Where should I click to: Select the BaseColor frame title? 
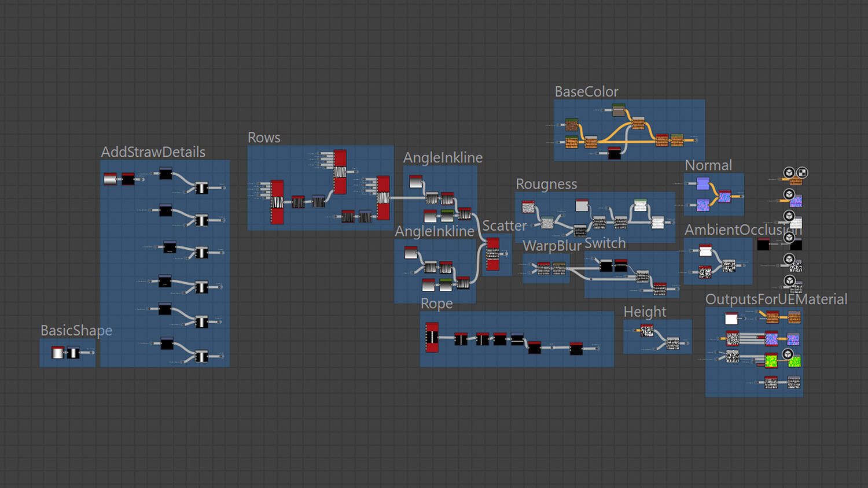coord(586,91)
